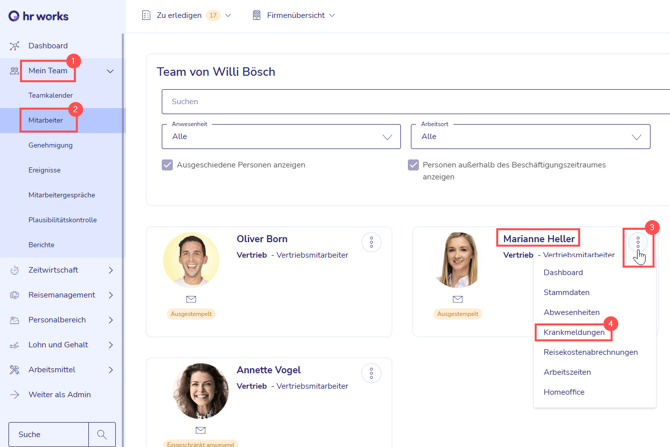Select Krankmeldungen from the context menu
This screenshot has height=447, width=670.
tap(574, 332)
